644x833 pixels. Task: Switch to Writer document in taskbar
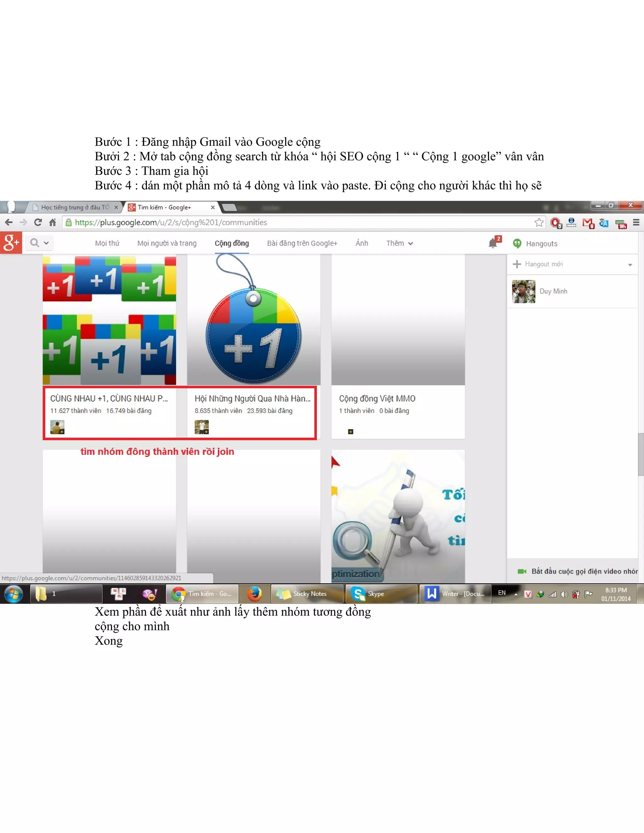[455, 594]
